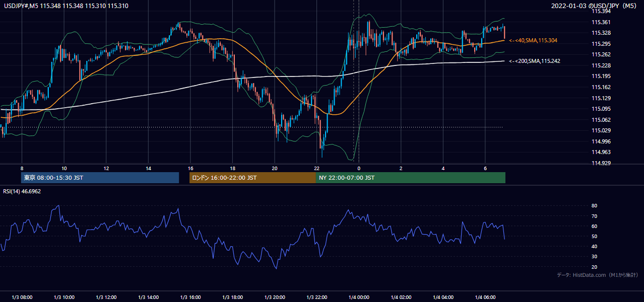Click the RSI scale value 30
Viewport: 644px width, 302px height.
tap(594, 257)
